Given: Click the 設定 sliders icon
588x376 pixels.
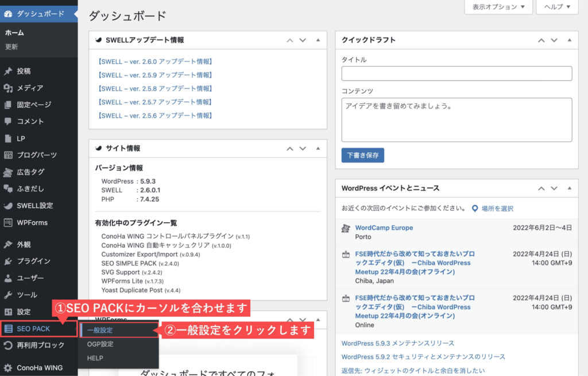Looking at the screenshot, I should pos(8,312).
